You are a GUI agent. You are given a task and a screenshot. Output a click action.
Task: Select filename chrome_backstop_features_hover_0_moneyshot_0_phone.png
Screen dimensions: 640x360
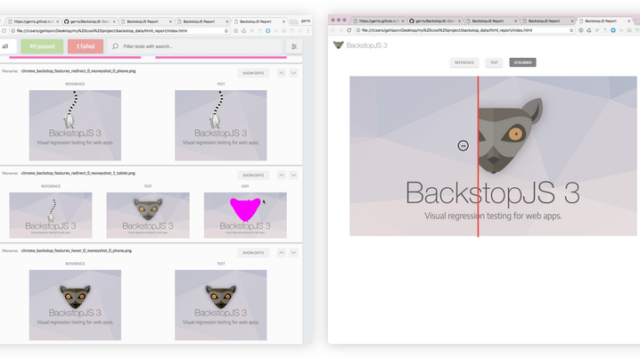click(x=76, y=251)
